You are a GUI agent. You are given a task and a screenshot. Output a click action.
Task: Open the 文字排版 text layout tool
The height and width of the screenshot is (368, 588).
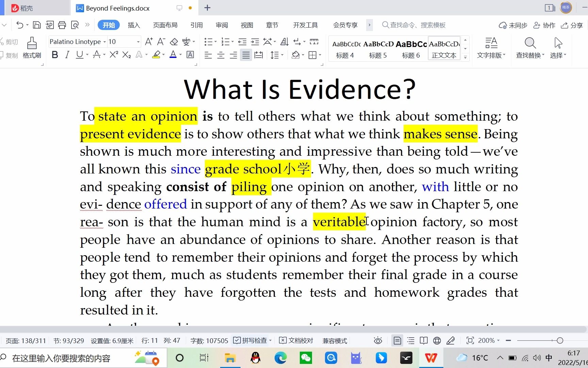pyautogui.click(x=491, y=48)
